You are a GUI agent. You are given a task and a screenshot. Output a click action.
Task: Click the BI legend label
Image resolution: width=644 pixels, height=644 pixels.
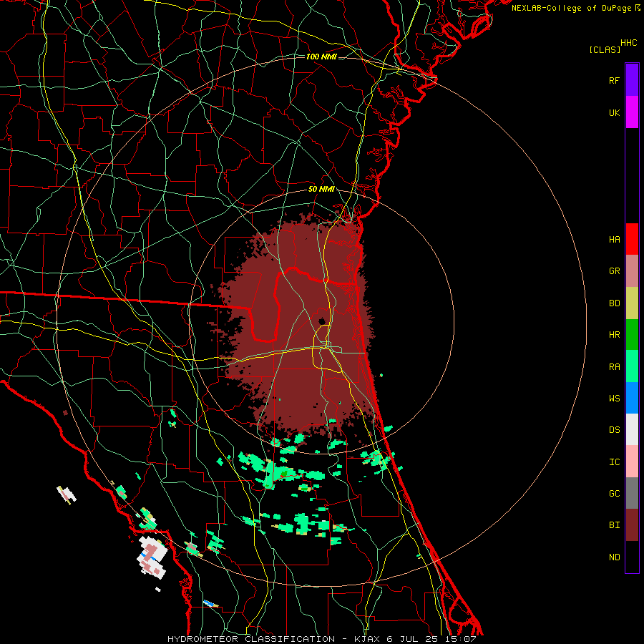coord(615,525)
